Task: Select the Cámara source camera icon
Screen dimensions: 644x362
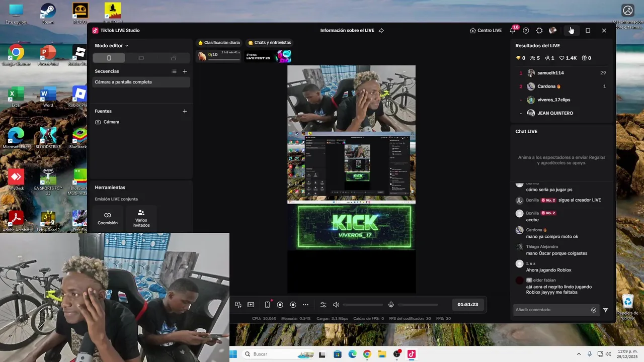Action: point(98,122)
